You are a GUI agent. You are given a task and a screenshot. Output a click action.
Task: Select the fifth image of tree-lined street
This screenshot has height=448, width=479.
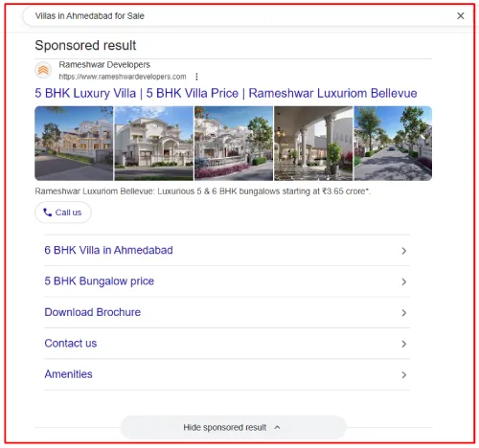click(x=393, y=144)
